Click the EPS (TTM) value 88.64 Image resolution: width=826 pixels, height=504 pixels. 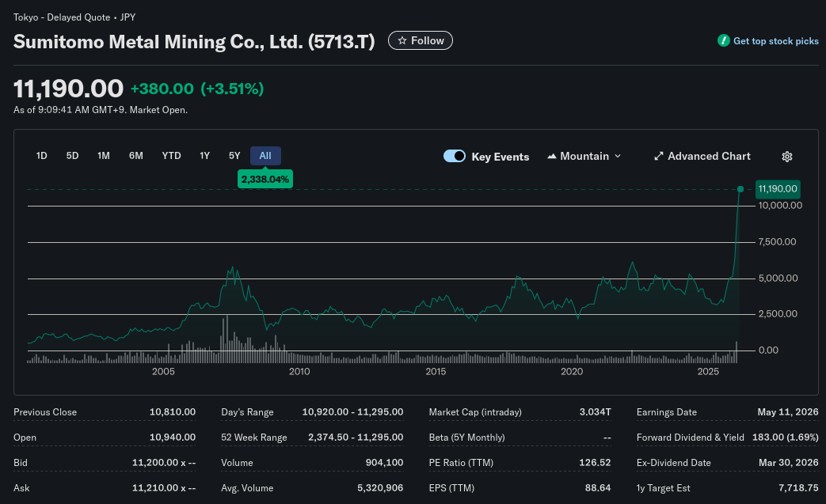click(598, 487)
